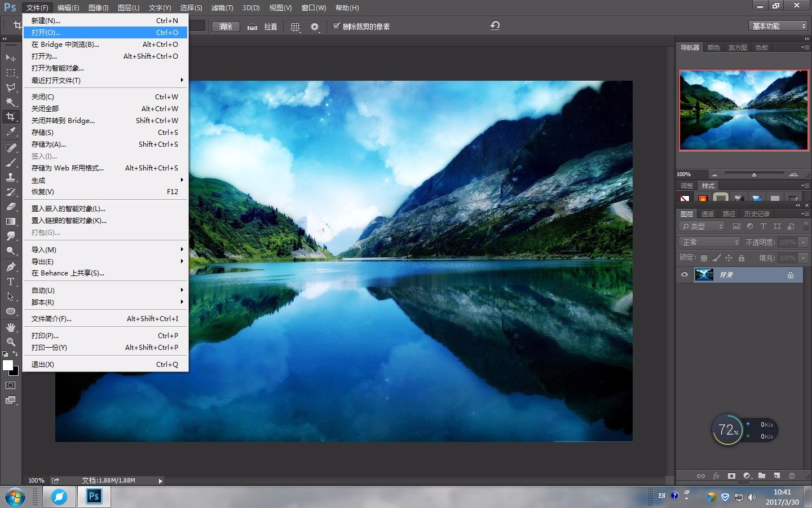Viewport: 812px width, 508px height.
Task: Click the crop overlay grid icon
Action: [x=295, y=27]
